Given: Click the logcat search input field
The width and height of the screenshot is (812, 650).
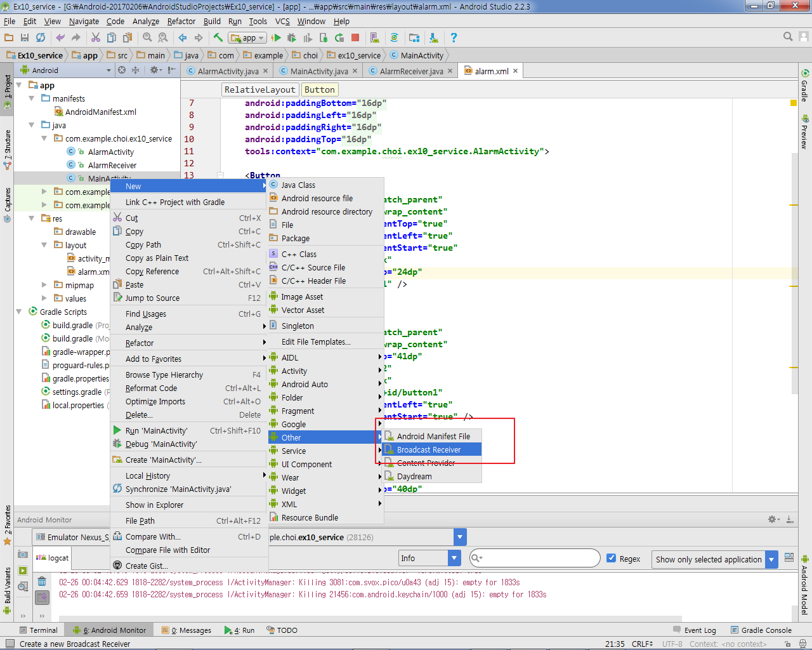Looking at the screenshot, I should (x=535, y=558).
